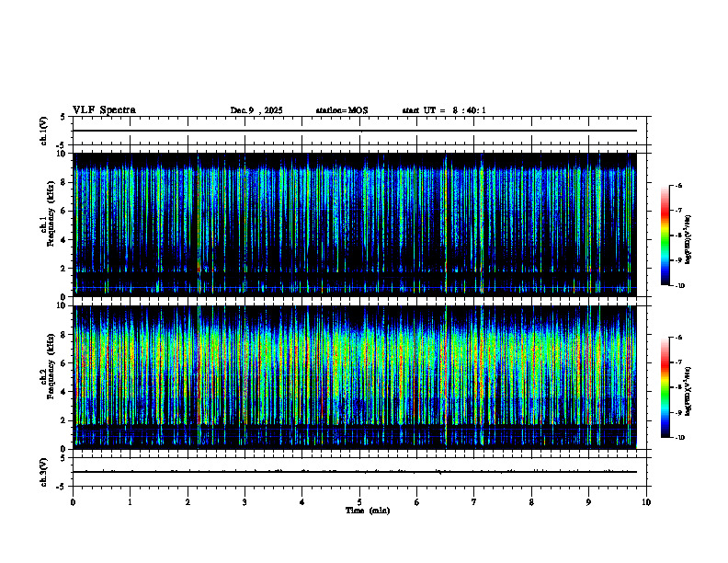Click the ch.1 log(PSD) color bar title
The height and width of the screenshot is (563, 728).
pos(688,240)
